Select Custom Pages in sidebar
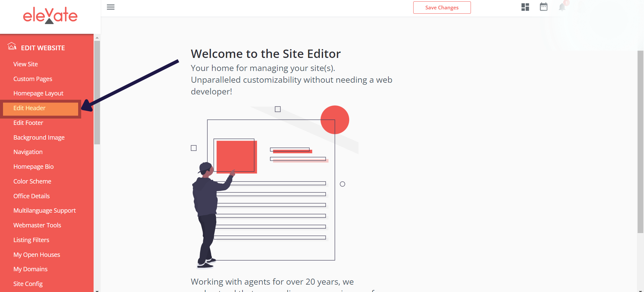The image size is (644, 292). click(33, 79)
